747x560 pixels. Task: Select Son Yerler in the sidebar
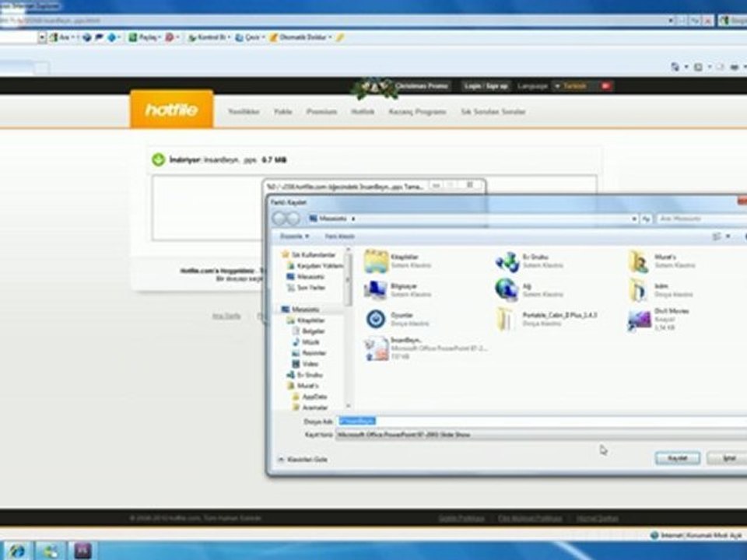pos(307,288)
